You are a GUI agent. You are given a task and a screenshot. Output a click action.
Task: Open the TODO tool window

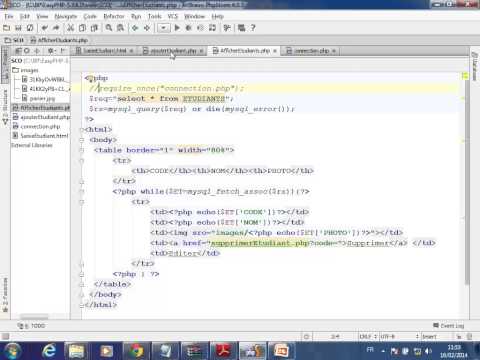pyautogui.click(x=32, y=326)
